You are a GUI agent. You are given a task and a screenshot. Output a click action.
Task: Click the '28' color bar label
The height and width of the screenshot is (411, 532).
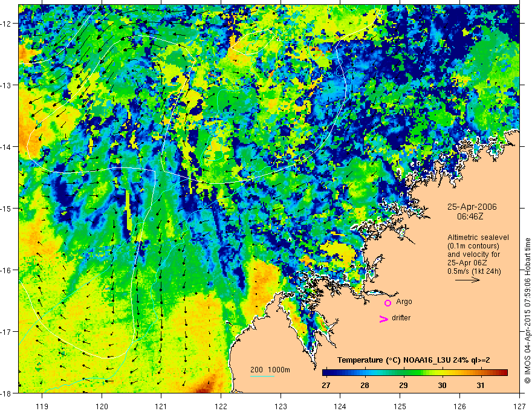click(x=365, y=386)
